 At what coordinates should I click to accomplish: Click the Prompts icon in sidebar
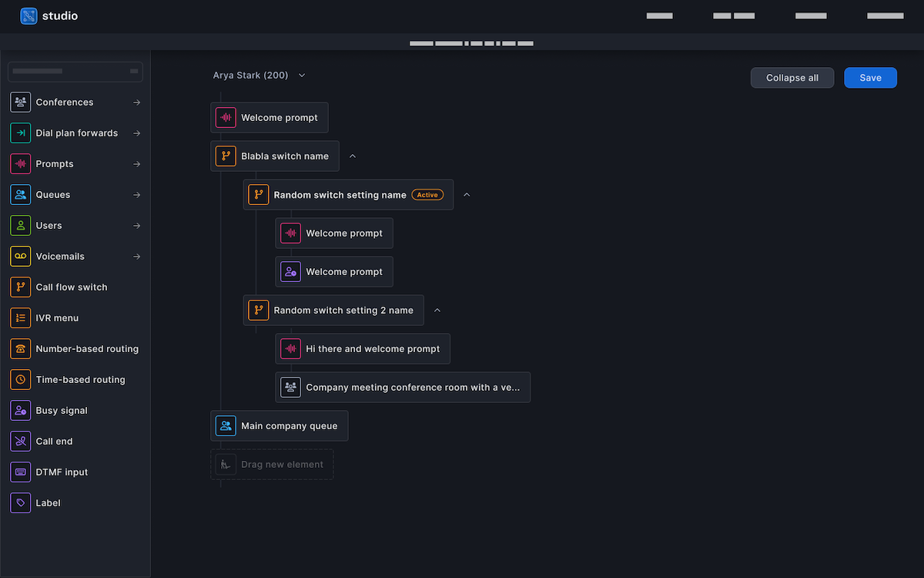20,163
